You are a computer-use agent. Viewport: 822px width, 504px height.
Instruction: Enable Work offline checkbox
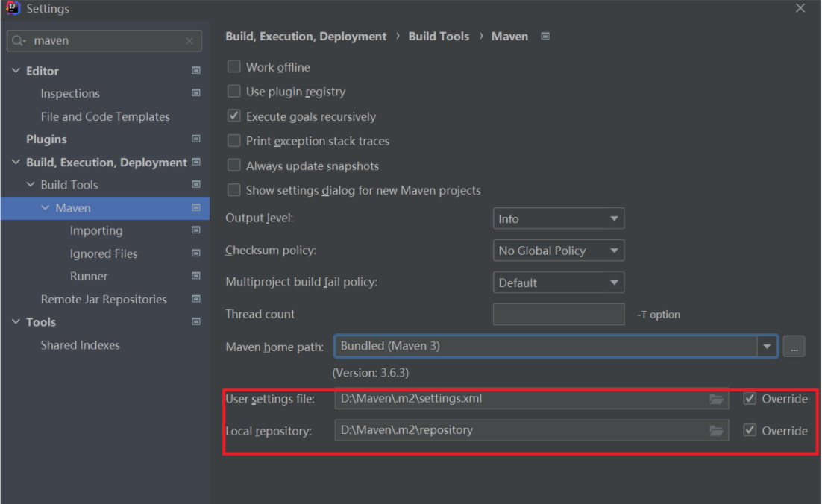(x=233, y=66)
